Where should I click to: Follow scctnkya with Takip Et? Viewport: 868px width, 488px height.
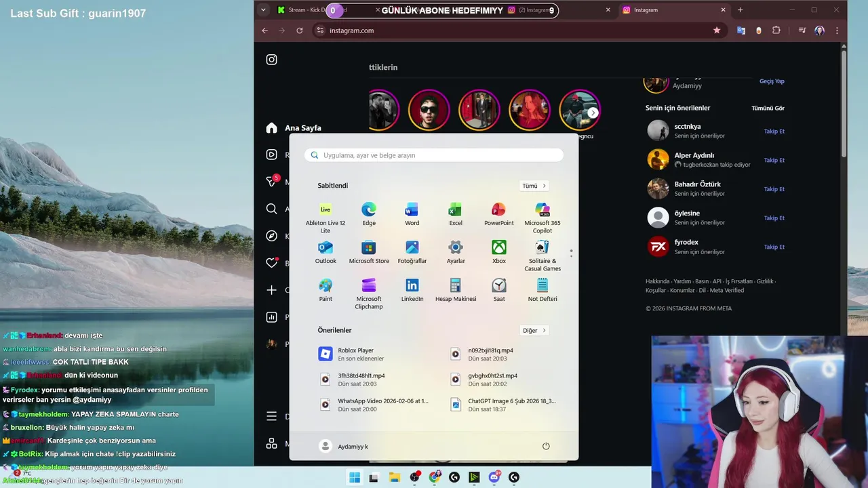774,131
